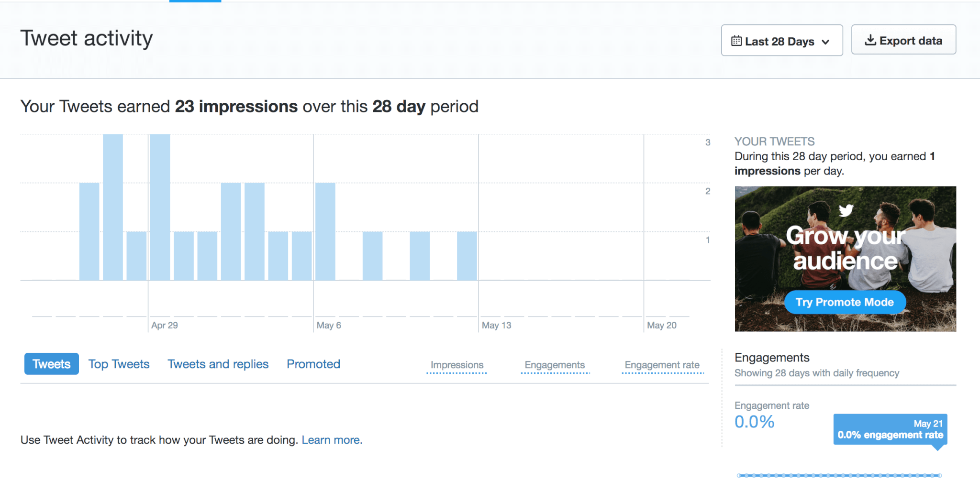This screenshot has width=980, height=491.
Task: Switch to Top Tweets
Action: [119, 364]
